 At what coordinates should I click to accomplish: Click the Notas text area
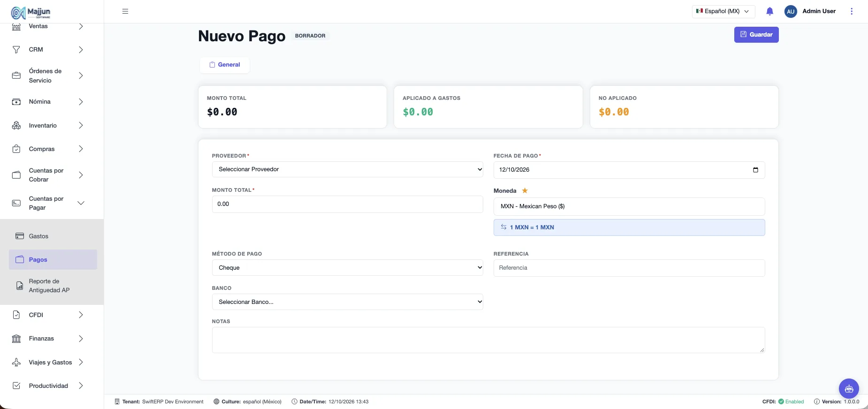point(488,340)
